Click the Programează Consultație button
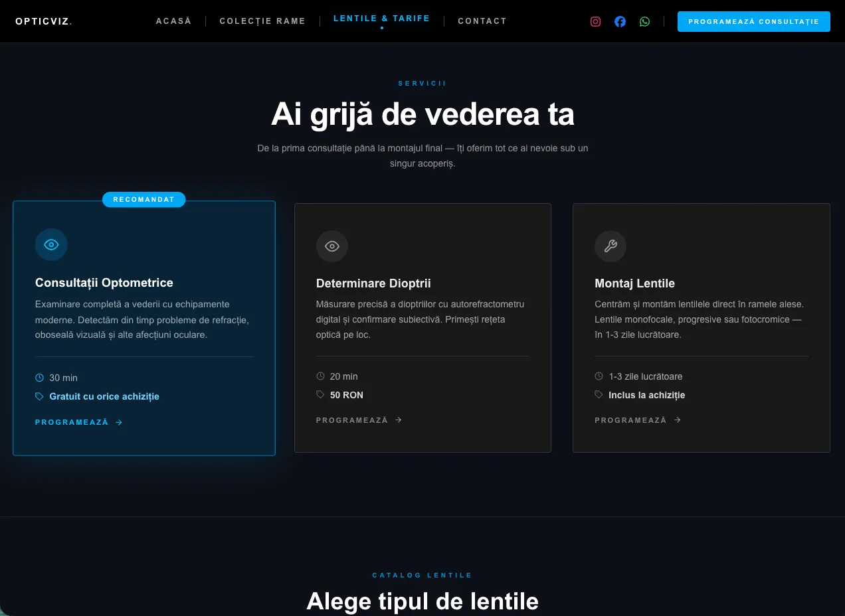Viewport: 845px width, 616px height. click(x=754, y=21)
